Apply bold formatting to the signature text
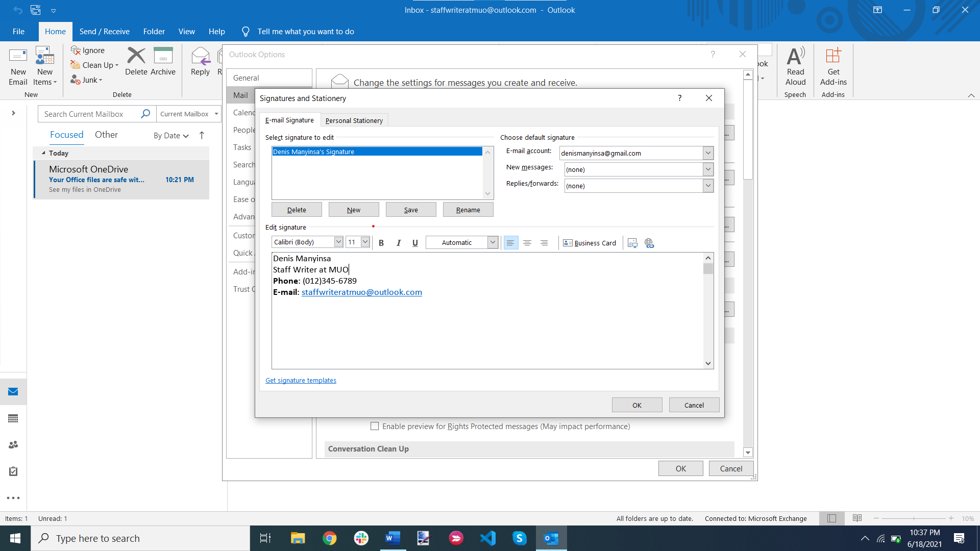 coord(381,242)
